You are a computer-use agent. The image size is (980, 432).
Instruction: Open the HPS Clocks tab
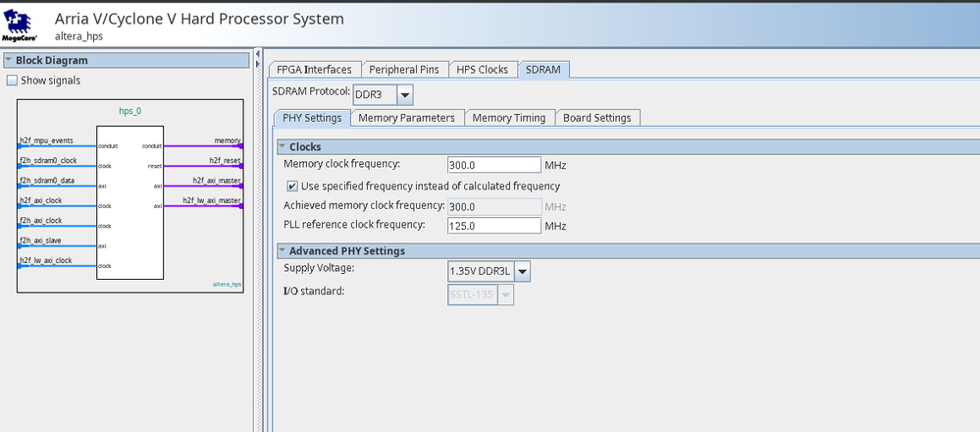tap(482, 69)
